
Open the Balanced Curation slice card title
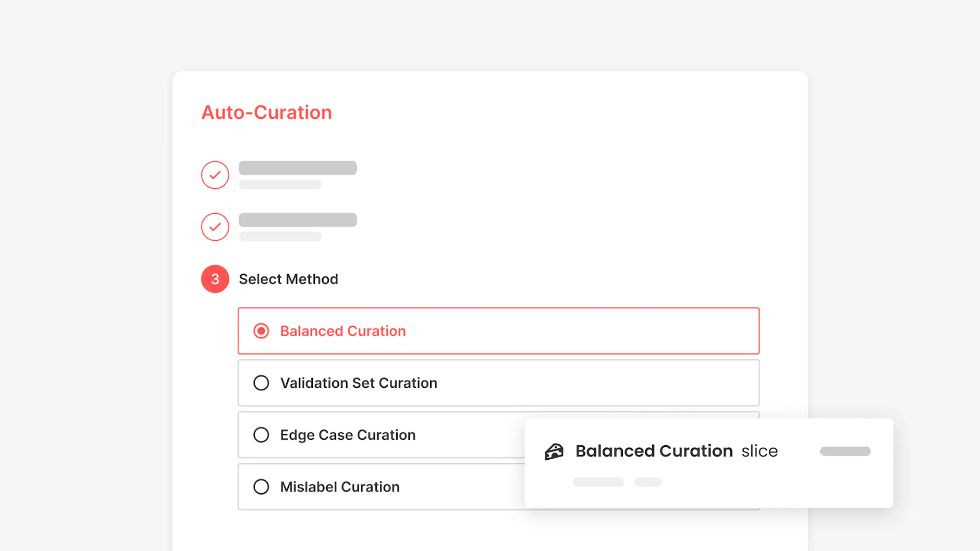[x=654, y=451]
